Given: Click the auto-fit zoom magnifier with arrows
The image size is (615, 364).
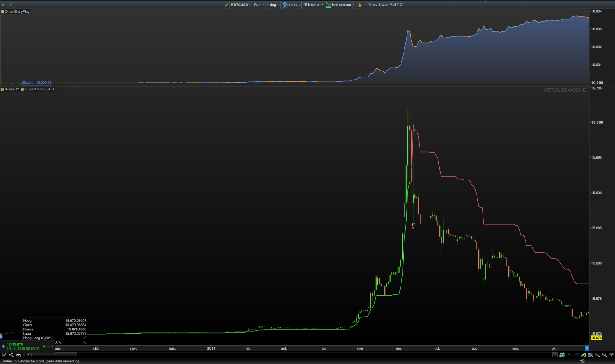Looking at the screenshot, I should pyautogui.click(x=590, y=355).
